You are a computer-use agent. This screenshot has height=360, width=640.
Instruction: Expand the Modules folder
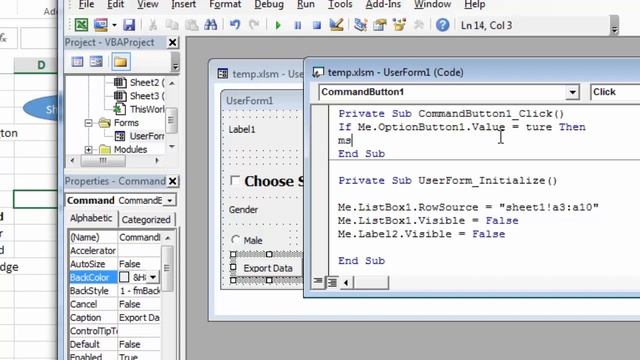(x=88, y=150)
